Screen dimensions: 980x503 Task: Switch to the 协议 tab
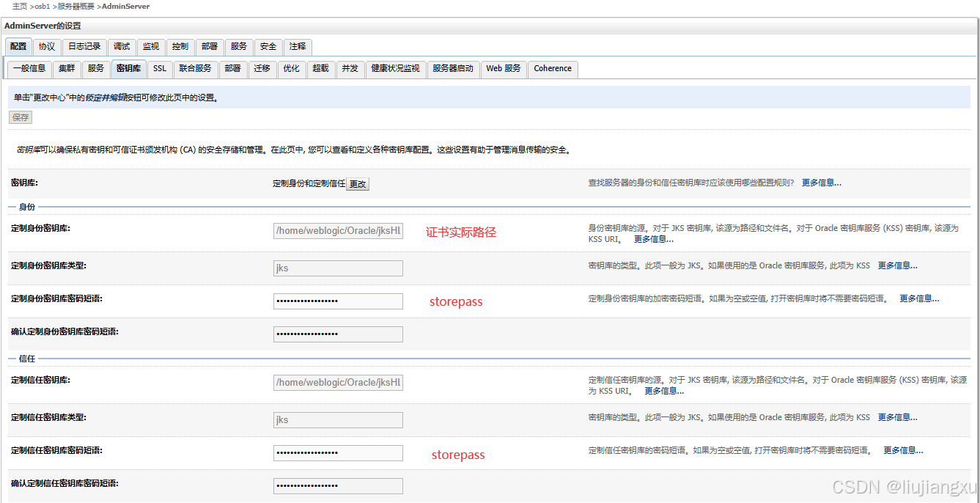point(47,46)
